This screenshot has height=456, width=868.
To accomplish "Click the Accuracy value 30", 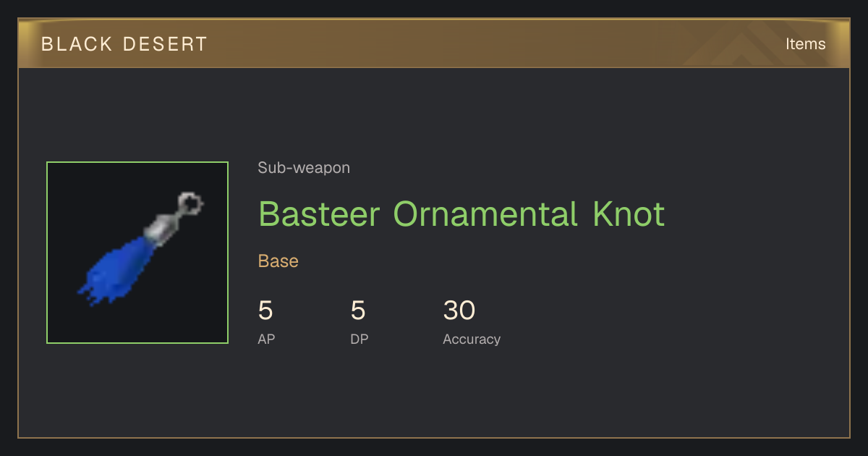I will [x=459, y=311].
